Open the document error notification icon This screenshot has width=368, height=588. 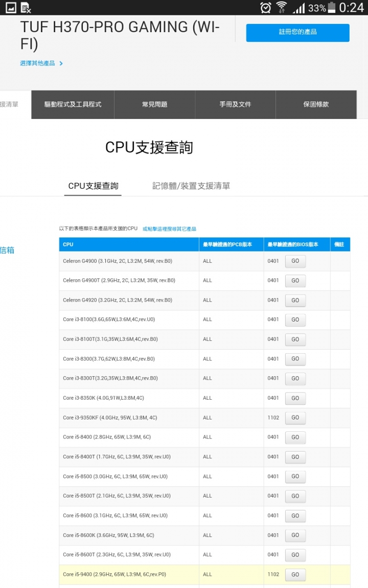click(x=26, y=8)
